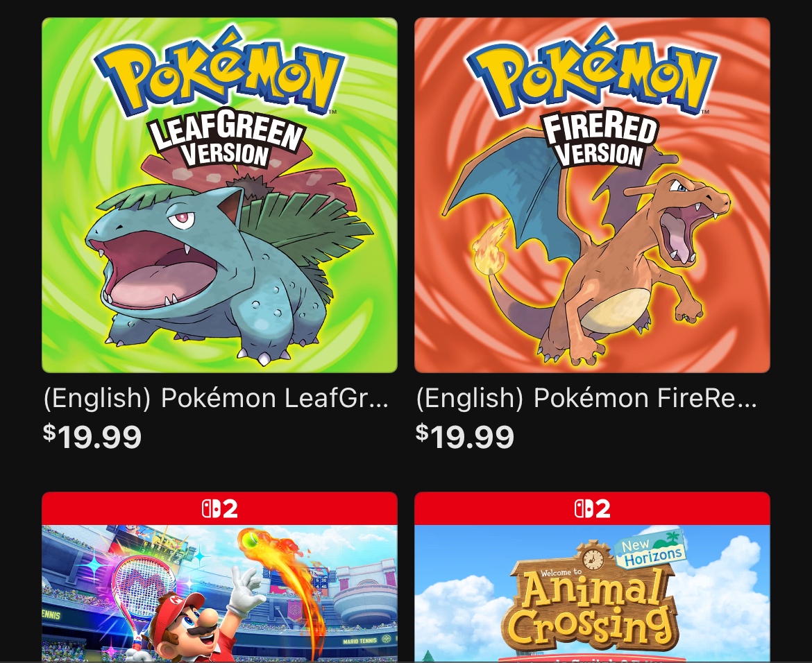Click the red Switch 2 banner over Mario Tennis
This screenshot has height=663, width=812.
(219, 509)
